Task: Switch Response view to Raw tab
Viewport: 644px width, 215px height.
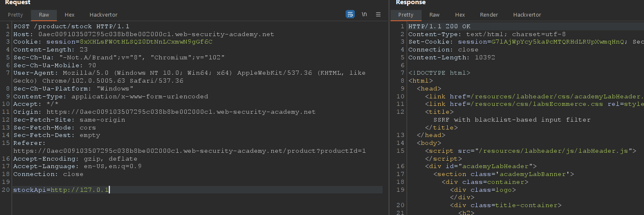Action: 434,15
